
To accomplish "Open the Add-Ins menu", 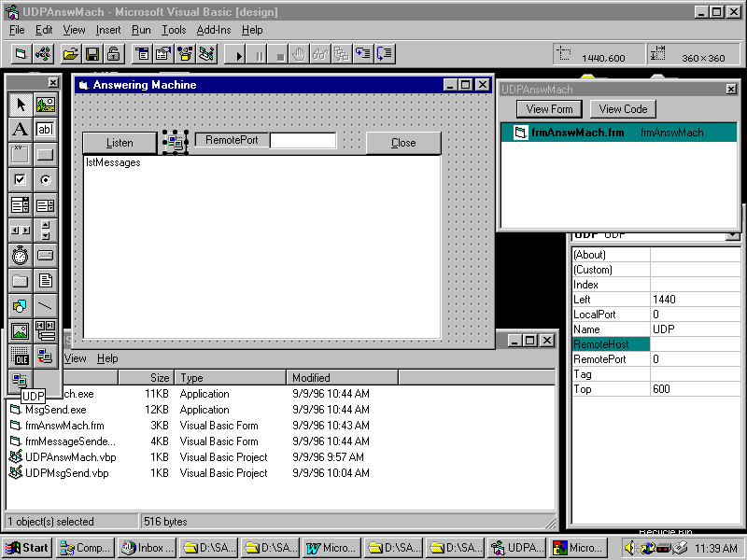I will [x=214, y=30].
